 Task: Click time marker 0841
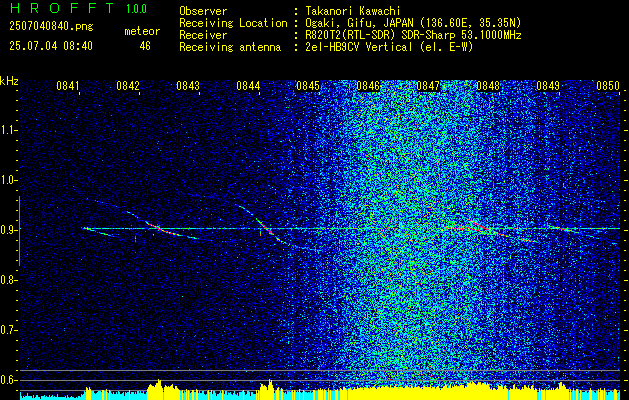tap(67, 86)
